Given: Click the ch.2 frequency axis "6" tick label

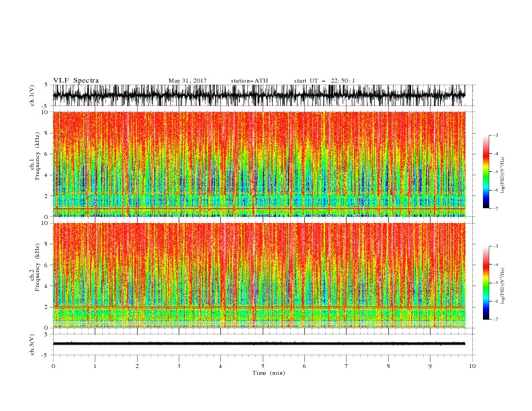Looking at the screenshot, I should (x=46, y=265).
